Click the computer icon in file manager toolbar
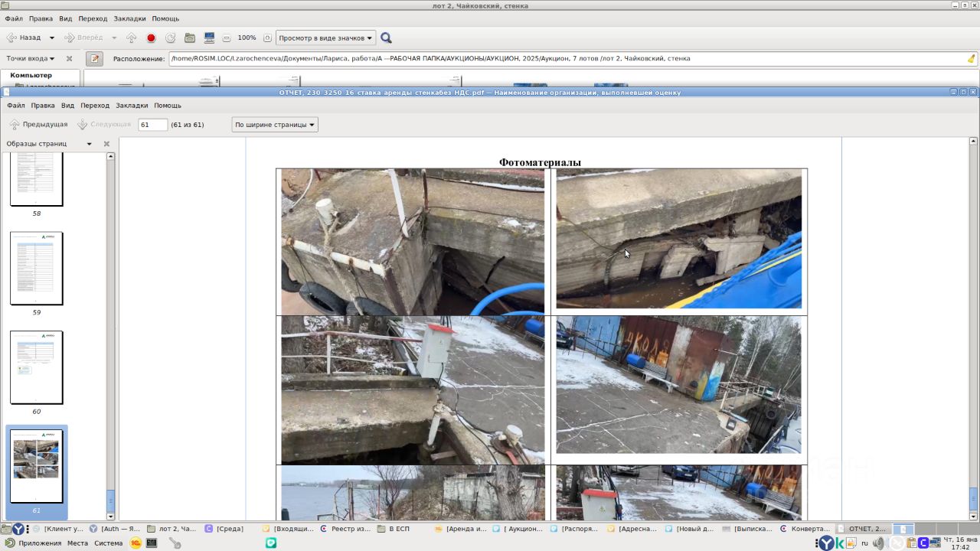The height and width of the screenshot is (551, 980). [x=209, y=37]
